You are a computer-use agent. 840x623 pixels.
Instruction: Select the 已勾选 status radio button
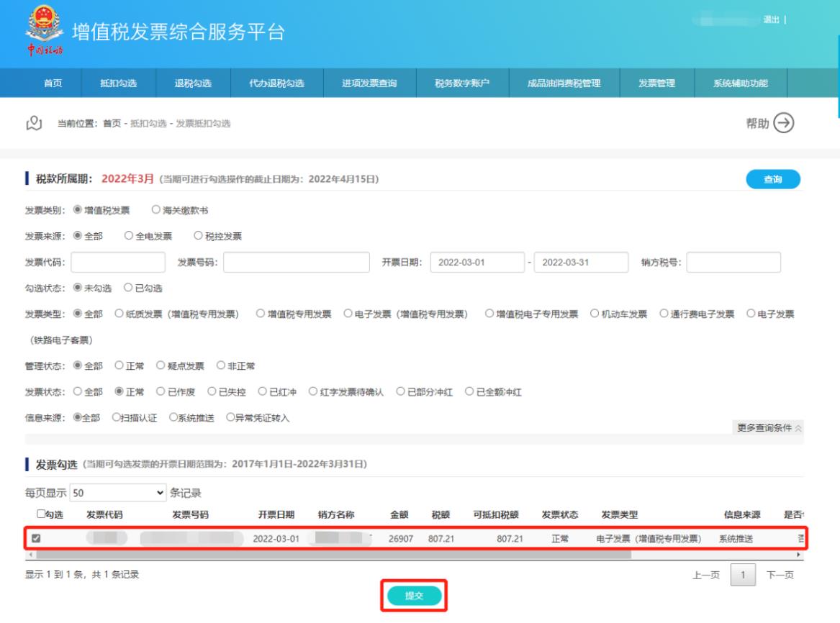[x=128, y=288]
